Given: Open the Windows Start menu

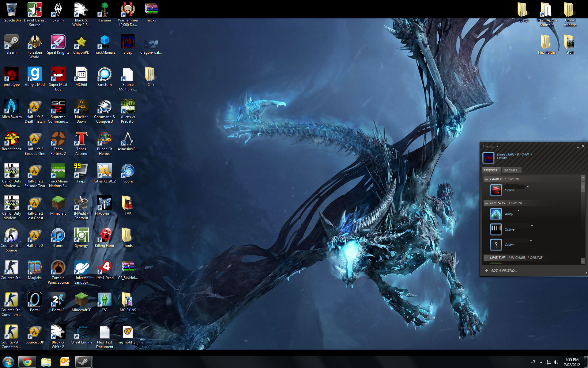Looking at the screenshot, I should (8, 362).
